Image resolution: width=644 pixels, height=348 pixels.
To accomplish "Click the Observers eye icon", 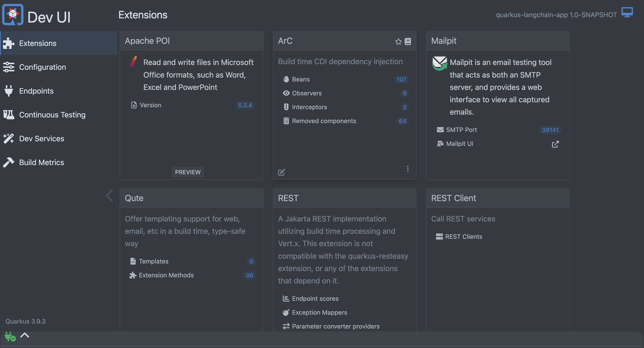I will [286, 93].
